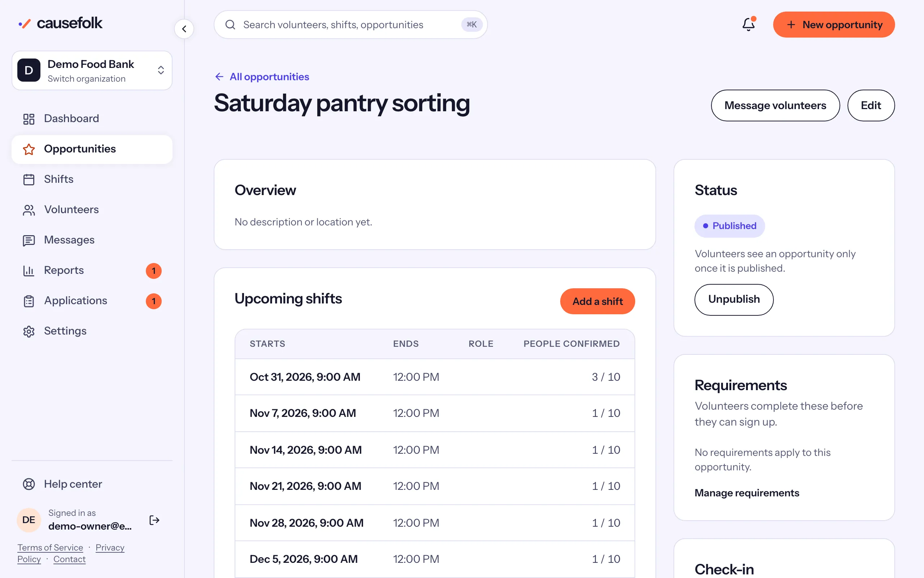Click the Volunteers people icon
The height and width of the screenshot is (578, 924).
click(x=29, y=210)
